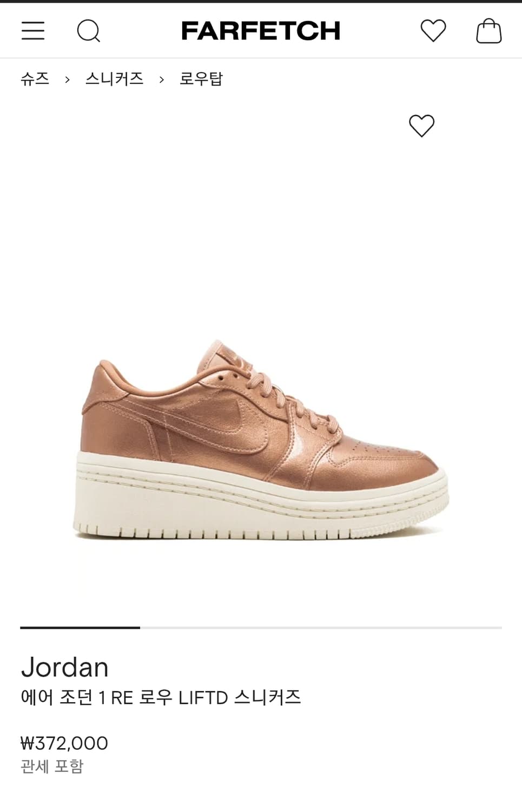522x812 pixels.
Task: Add sneaker to wishlist with heart toggle
Action: [x=421, y=126]
